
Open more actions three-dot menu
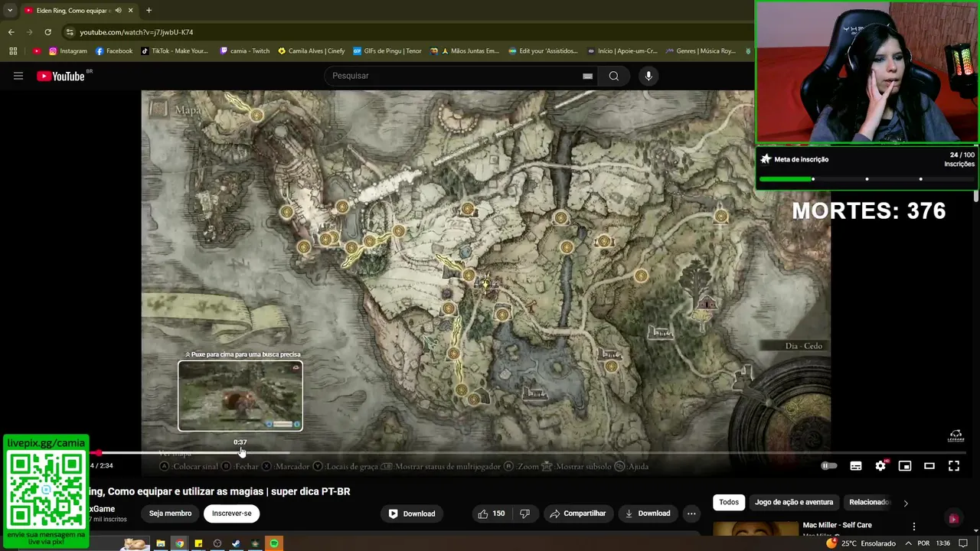691,514
